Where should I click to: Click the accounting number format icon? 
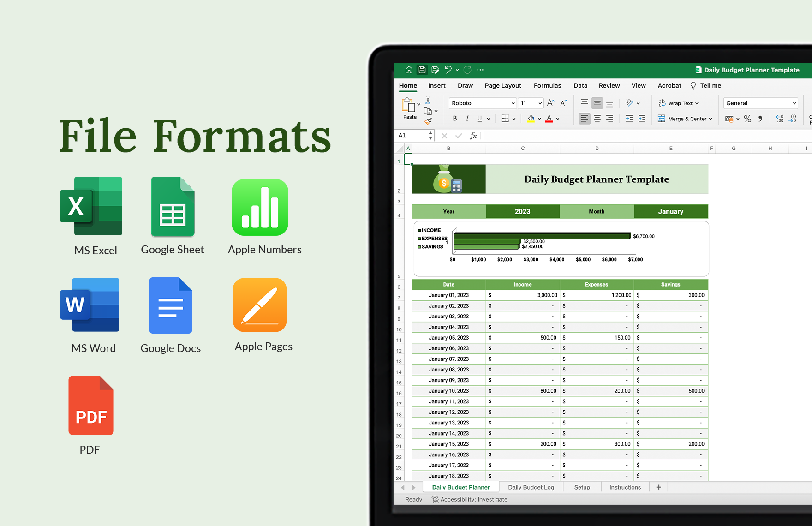(729, 119)
